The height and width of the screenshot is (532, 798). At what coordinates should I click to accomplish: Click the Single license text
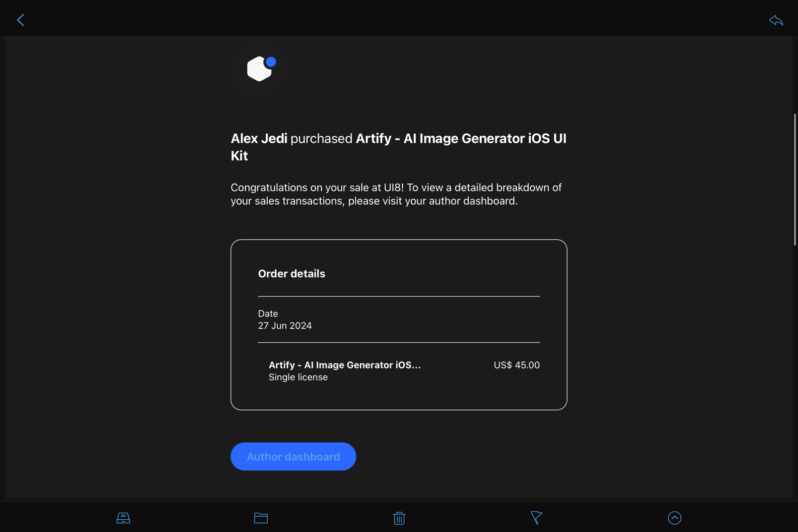[298, 377]
